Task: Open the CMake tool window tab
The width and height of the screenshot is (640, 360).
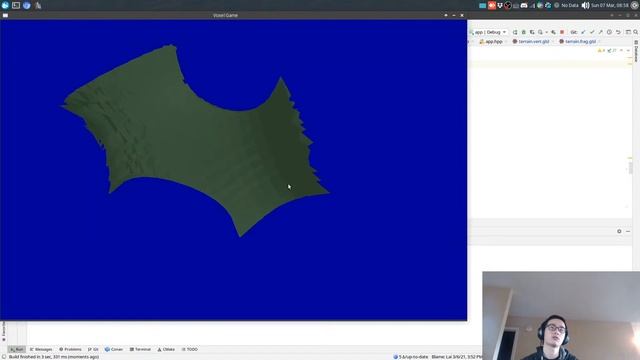Action: click(166, 349)
